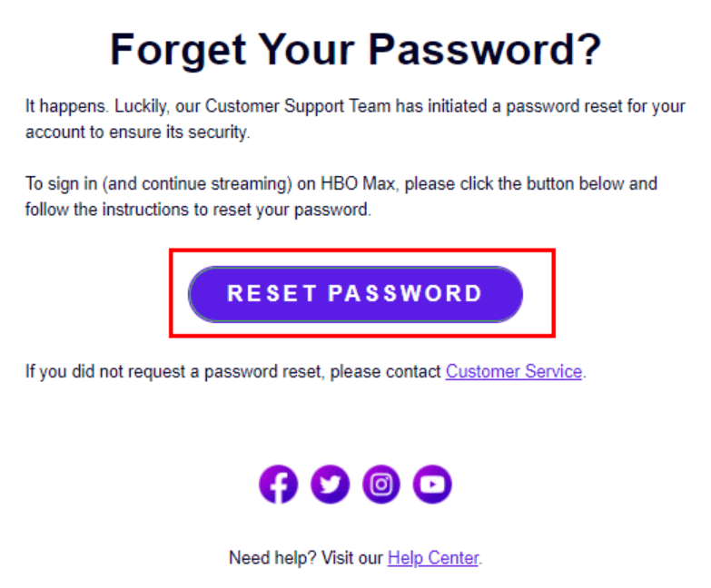Visit the Help Center link
711x588 pixels.
click(432, 558)
